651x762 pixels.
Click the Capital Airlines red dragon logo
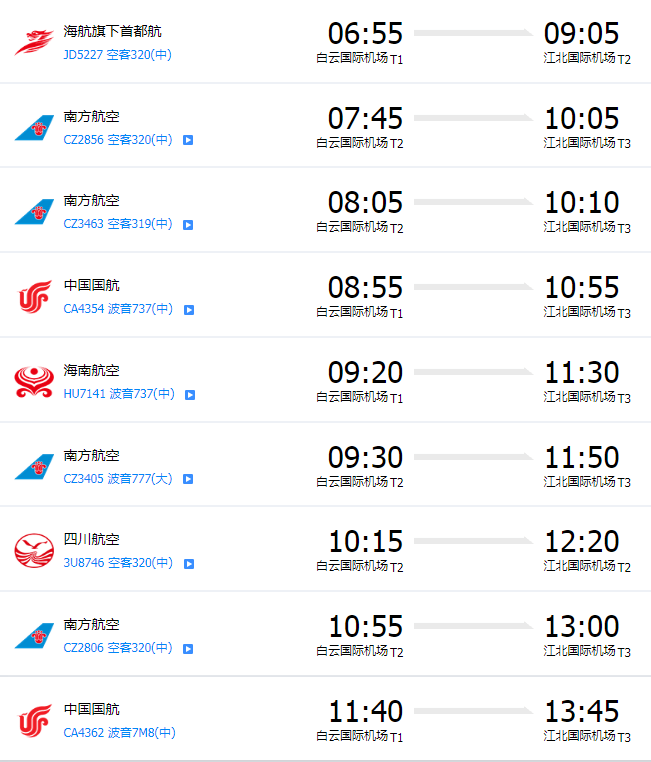(34, 43)
